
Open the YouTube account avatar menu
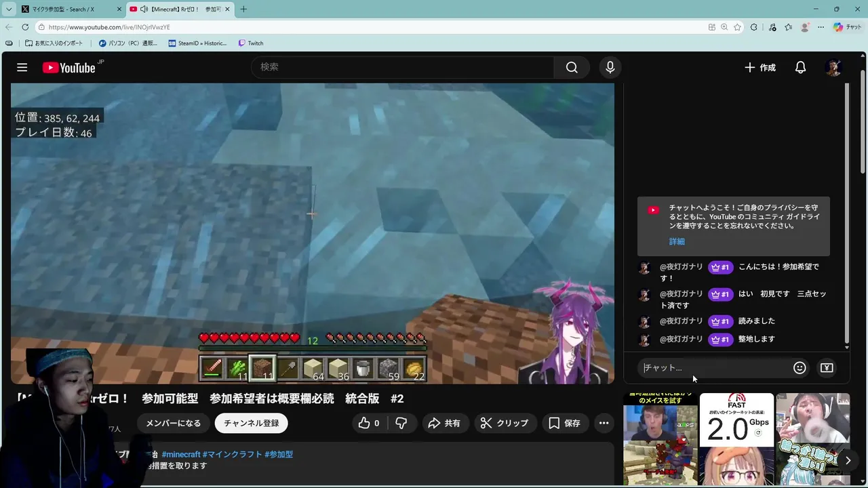833,67
